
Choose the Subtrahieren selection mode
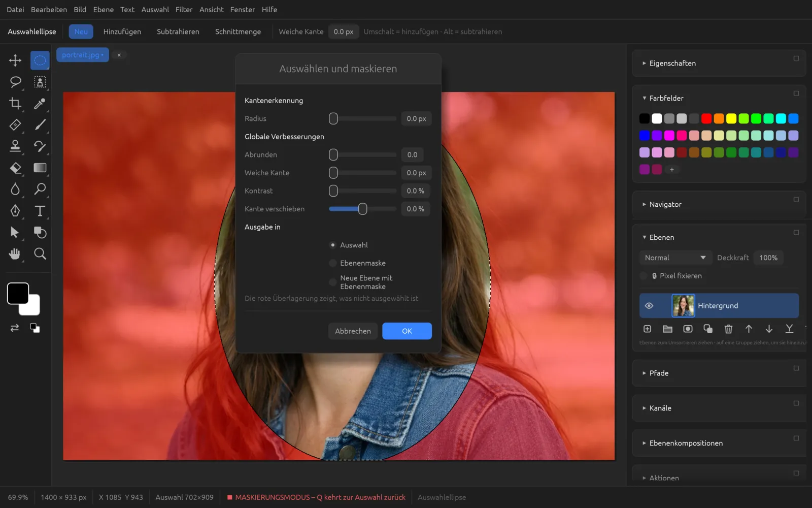(x=178, y=31)
